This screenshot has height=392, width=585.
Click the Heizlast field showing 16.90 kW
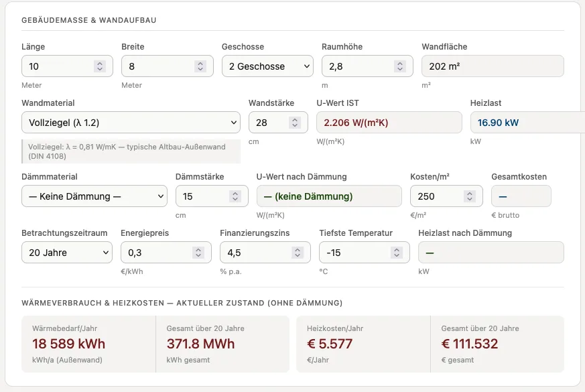coord(527,123)
